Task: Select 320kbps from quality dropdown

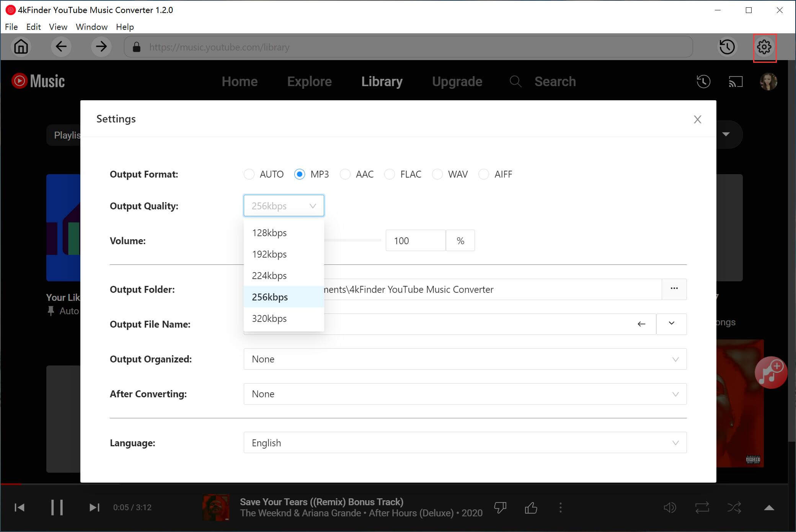Action: point(269,319)
